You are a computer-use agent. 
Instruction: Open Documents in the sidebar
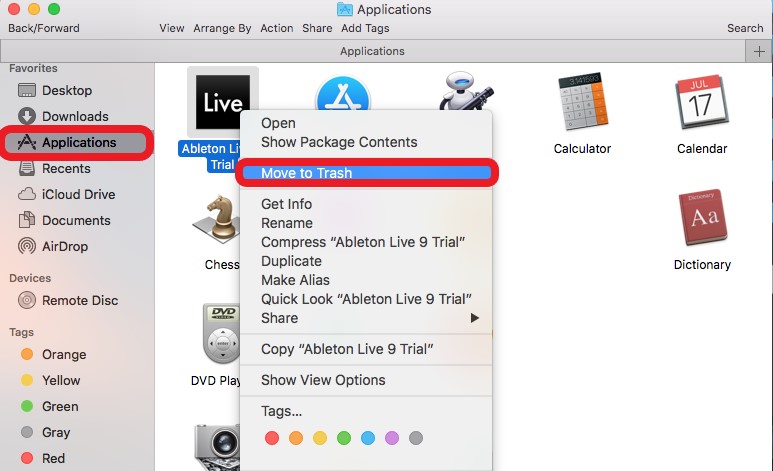64,220
